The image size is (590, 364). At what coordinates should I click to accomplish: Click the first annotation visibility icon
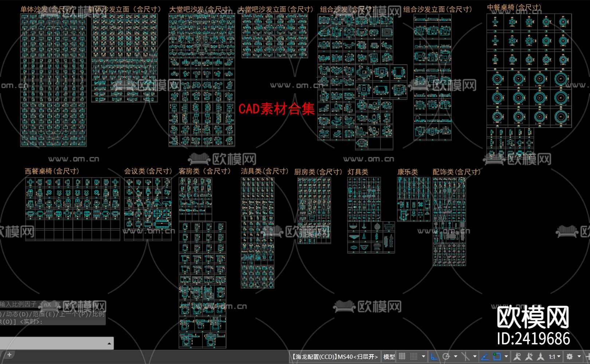517,356
